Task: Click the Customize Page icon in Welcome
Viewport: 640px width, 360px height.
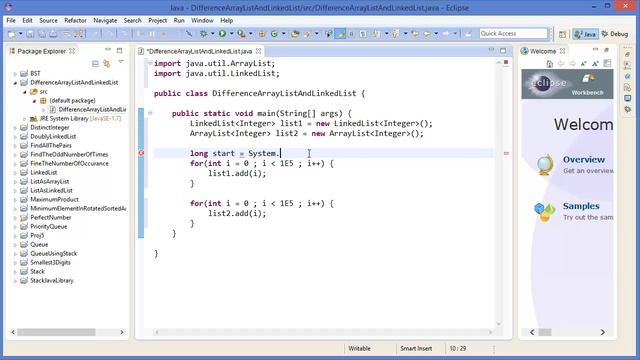Action: tap(607, 64)
